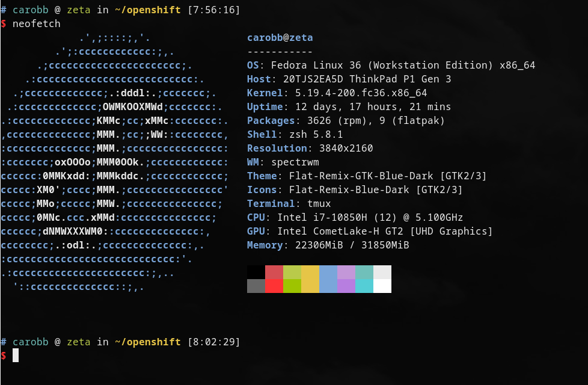588x385 pixels.
Task: Click the OS Fedora Linux 36 line
Action: click(x=391, y=66)
